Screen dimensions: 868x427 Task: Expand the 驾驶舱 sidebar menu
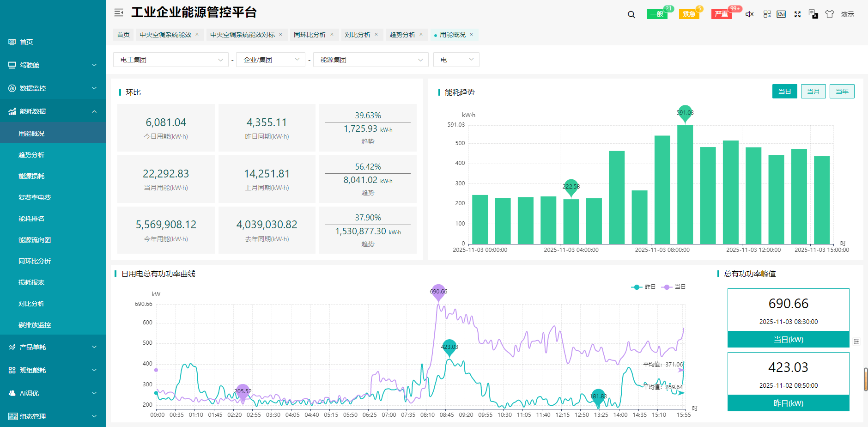53,65
